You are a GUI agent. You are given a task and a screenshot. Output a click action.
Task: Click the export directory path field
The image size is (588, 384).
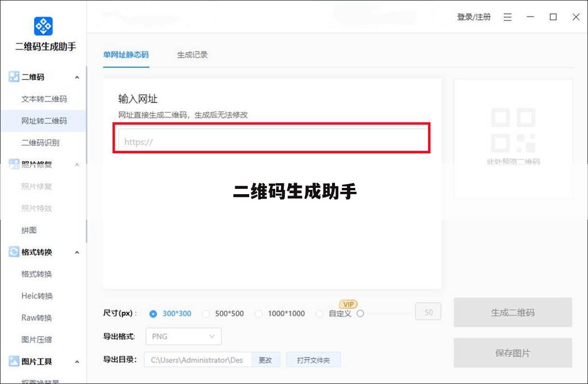(198, 360)
